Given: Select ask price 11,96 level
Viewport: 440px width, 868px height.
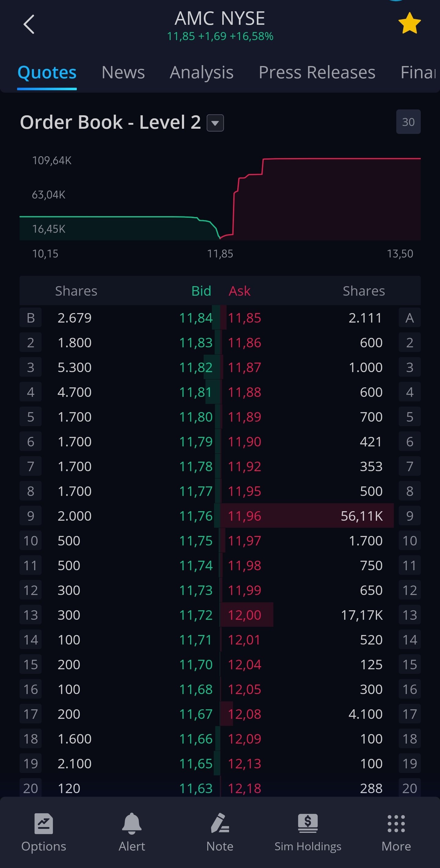Looking at the screenshot, I should (245, 516).
